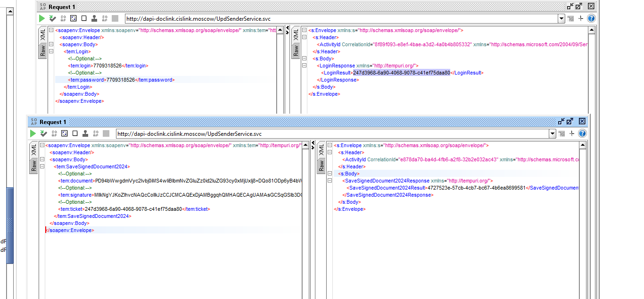
Task: Click the second SOAP icon in SaveSignedDocument2024 window toolbar
Action: click(96, 134)
